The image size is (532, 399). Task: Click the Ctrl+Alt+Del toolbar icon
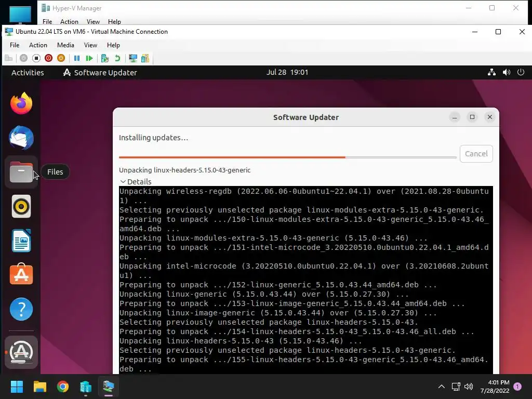click(x=8, y=58)
